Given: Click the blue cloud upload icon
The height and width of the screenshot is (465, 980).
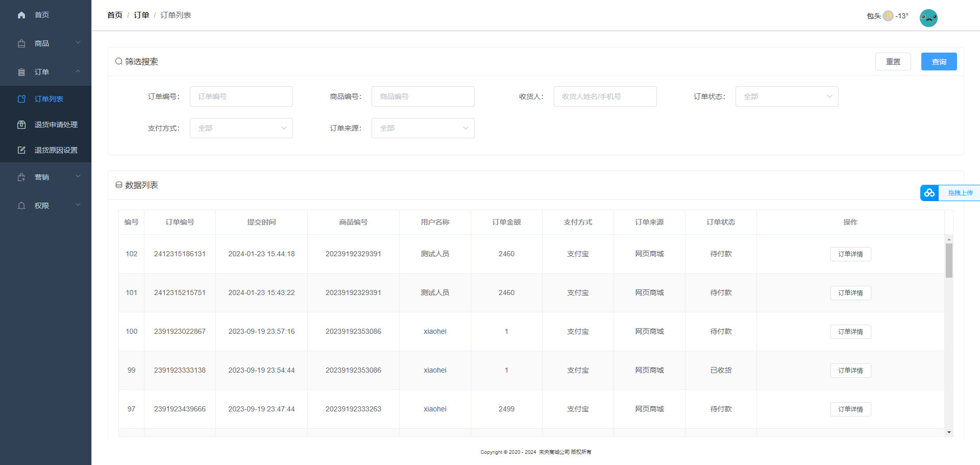Looking at the screenshot, I should coord(929,193).
